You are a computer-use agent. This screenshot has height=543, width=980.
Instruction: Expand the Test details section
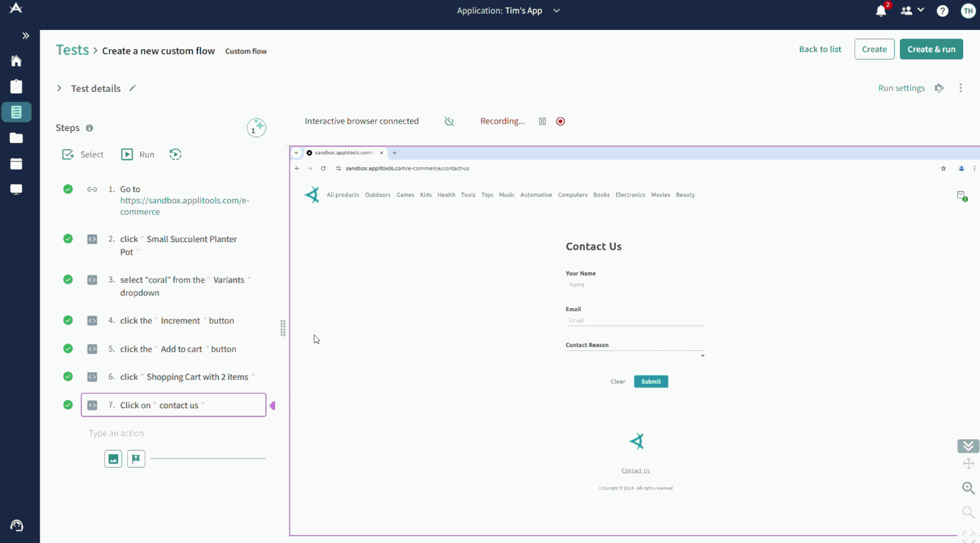60,88
